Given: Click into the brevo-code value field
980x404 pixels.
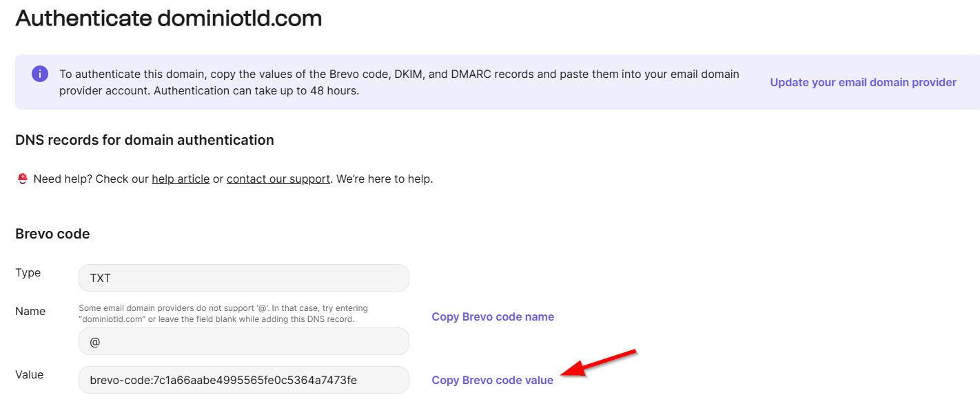Looking at the screenshot, I should click(x=244, y=380).
